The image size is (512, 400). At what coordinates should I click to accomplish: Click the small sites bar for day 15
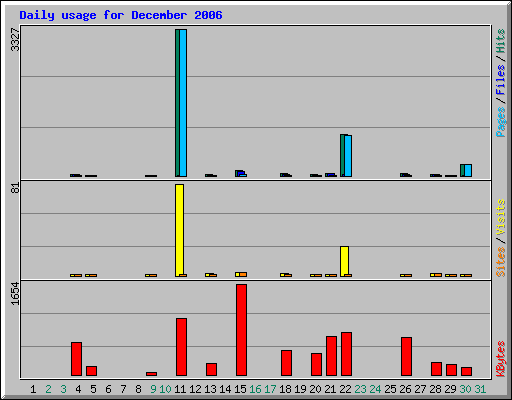click(x=243, y=274)
